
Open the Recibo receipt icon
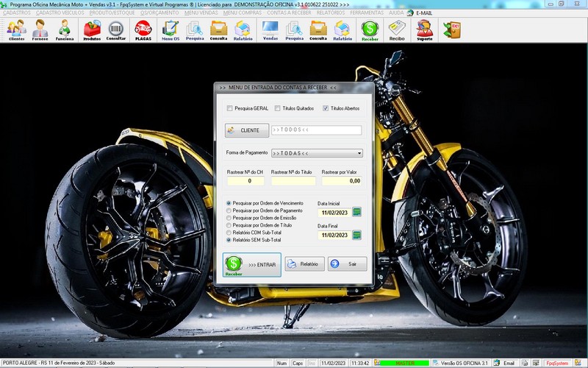point(397,30)
